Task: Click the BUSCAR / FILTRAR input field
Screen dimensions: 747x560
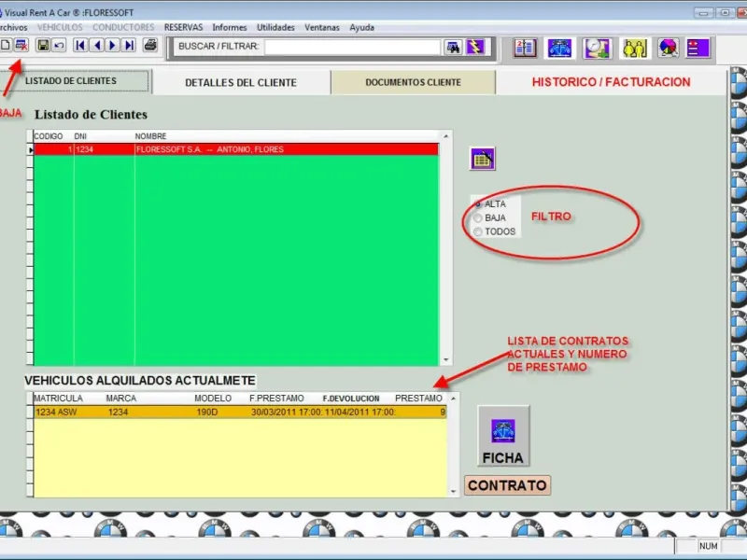Action: (x=352, y=47)
